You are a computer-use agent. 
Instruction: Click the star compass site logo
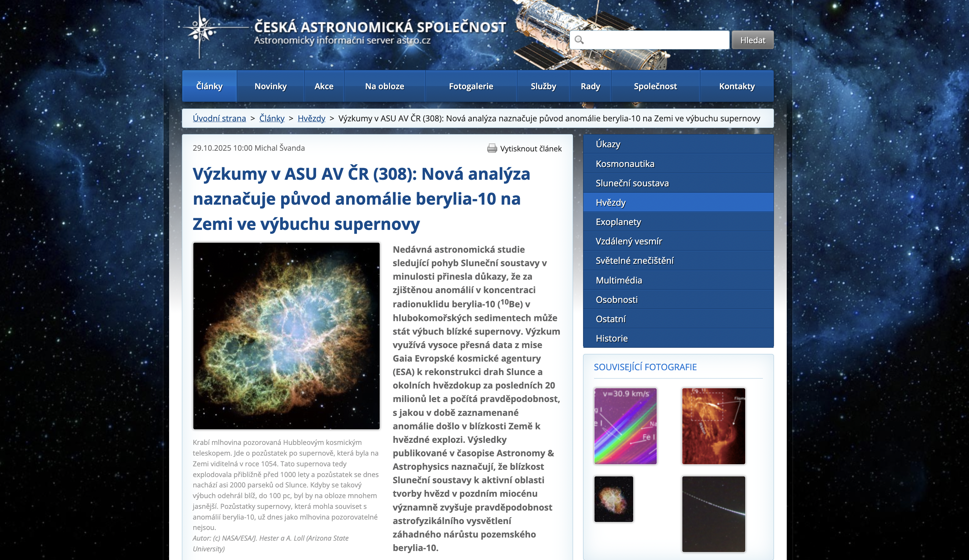(201, 31)
